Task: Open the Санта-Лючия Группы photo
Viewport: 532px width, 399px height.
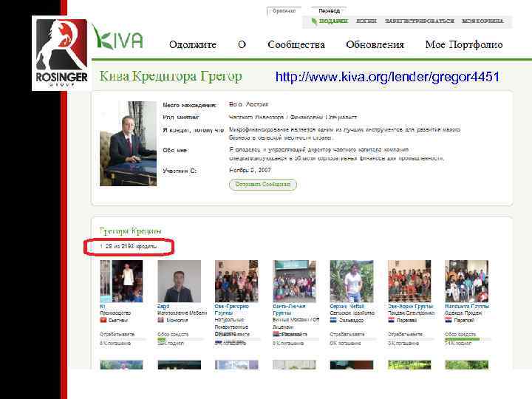Action: 294,282
